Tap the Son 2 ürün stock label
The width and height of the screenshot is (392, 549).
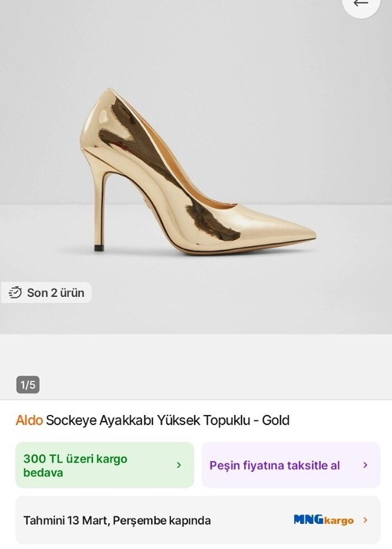55,292
